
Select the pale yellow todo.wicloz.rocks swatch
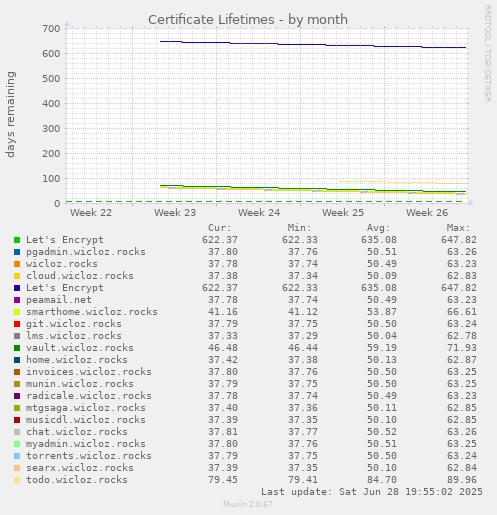[17, 480]
